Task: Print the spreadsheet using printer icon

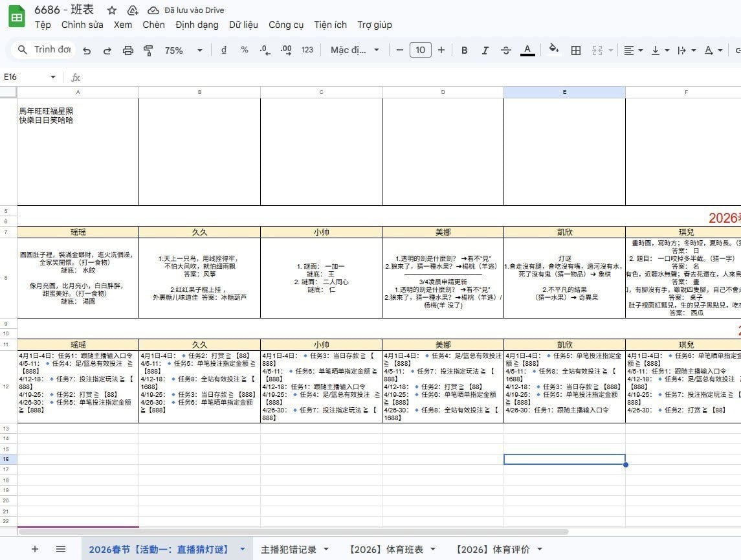Action: click(128, 50)
